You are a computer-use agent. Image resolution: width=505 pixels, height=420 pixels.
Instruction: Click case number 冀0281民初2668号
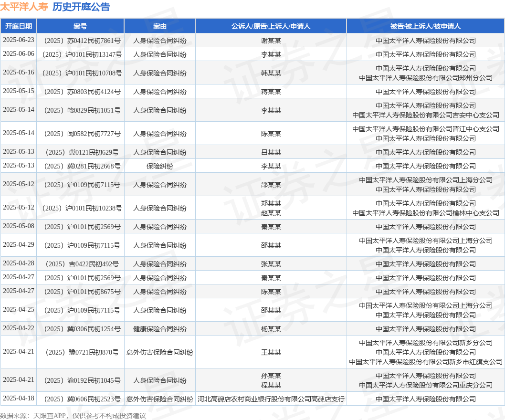(82, 166)
